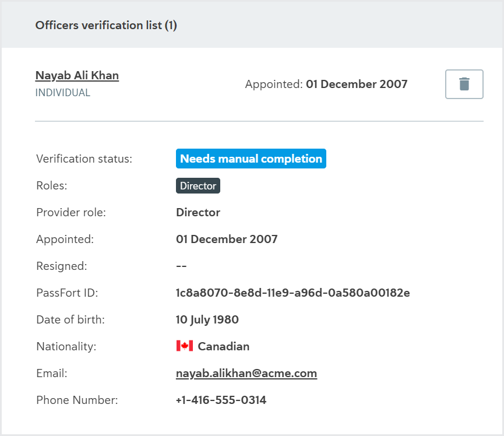This screenshot has height=436, width=504.
Task: Click the phone number +1-416-555-0314
Action: coord(221,400)
